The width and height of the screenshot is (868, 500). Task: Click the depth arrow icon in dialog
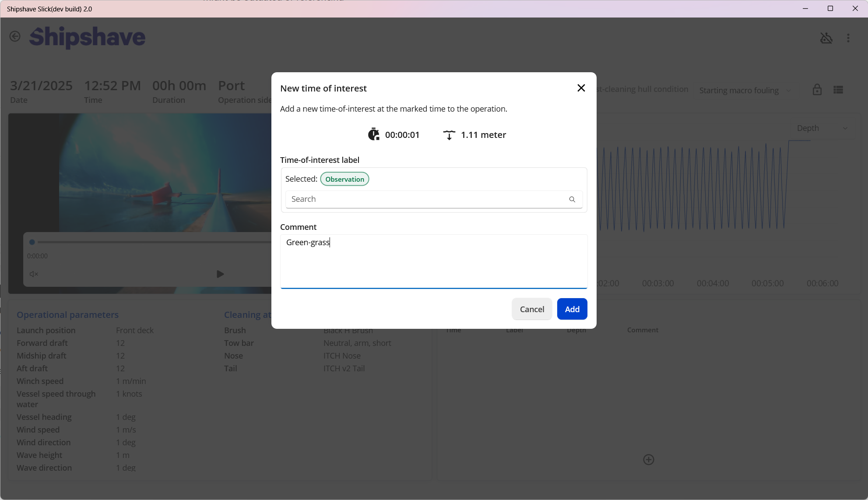(x=449, y=135)
